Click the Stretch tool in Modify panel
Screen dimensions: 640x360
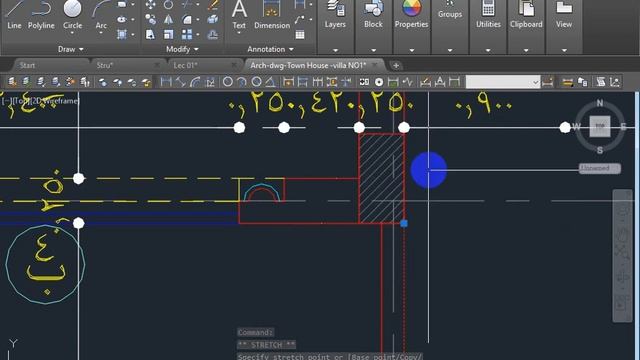(x=151, y=34)
